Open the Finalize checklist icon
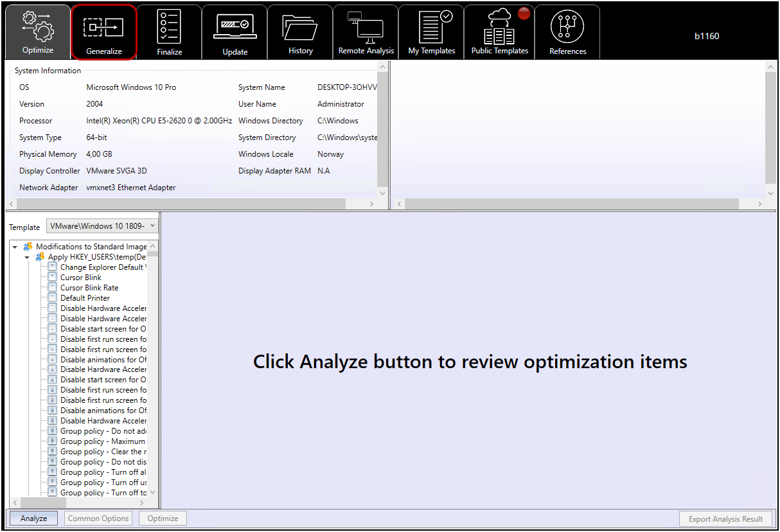The image size is (780, 532). (169, 26)
